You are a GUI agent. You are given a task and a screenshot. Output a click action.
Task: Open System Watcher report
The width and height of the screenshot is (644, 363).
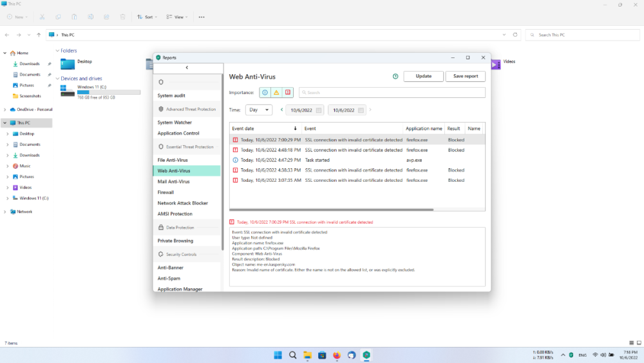tap(175, 123)
